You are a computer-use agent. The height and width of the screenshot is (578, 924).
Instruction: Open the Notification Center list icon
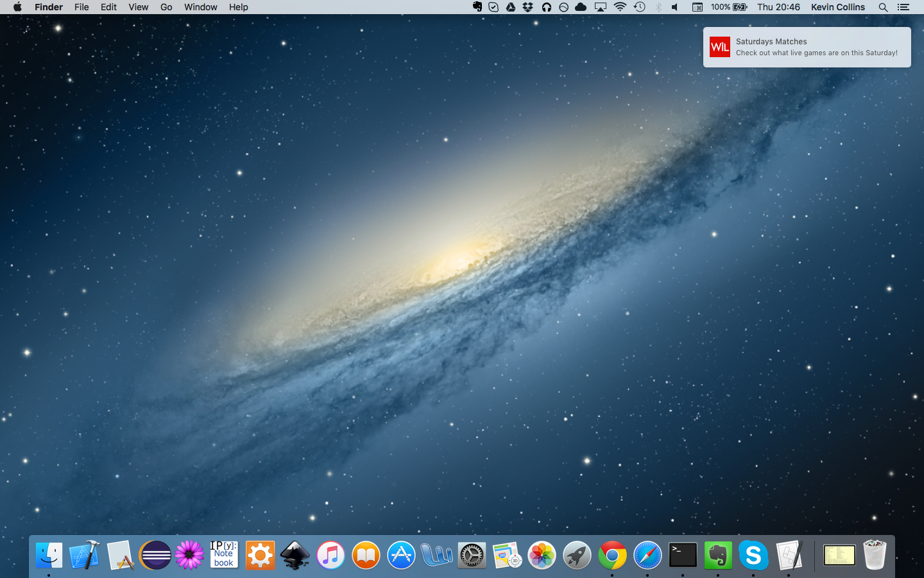point(903,7)
